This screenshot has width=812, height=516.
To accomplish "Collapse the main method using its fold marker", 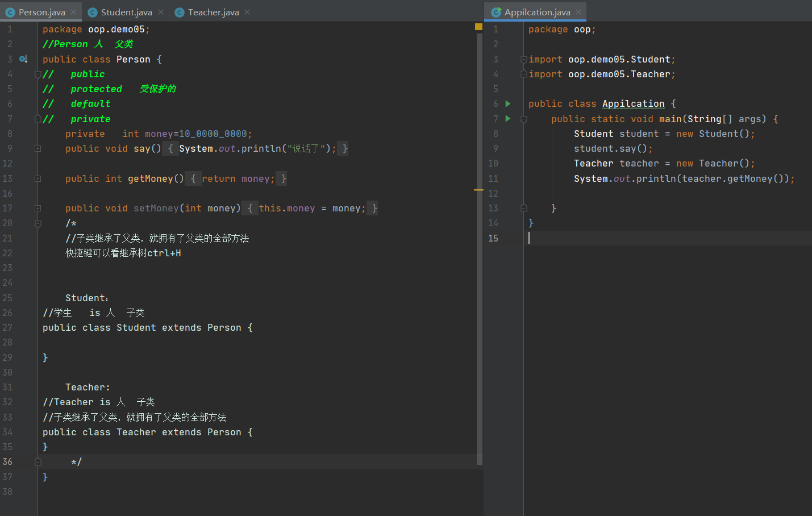I will (x=523, y=119).
